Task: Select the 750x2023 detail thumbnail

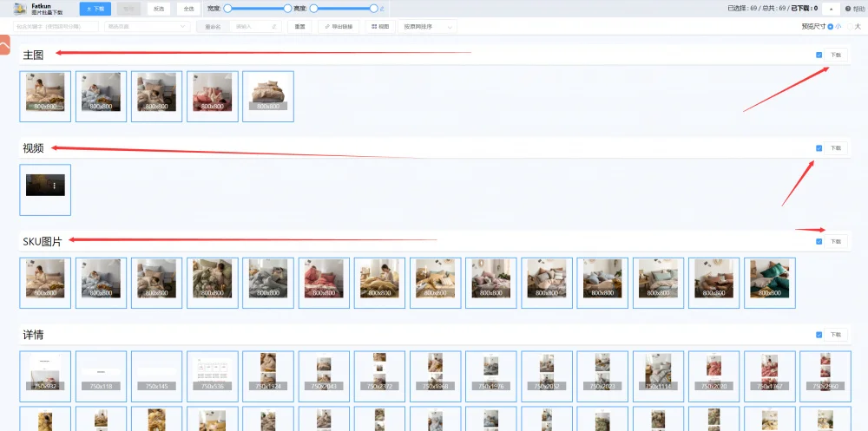Action: point(602,376)
